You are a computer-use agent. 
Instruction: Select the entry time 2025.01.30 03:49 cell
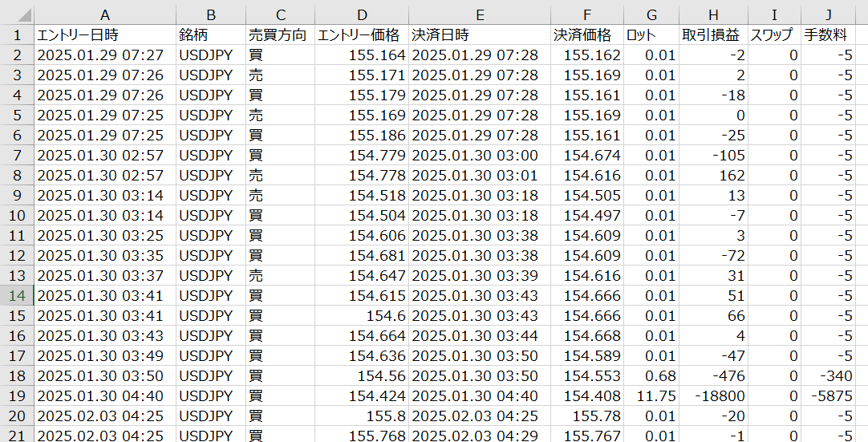point(104,355)
